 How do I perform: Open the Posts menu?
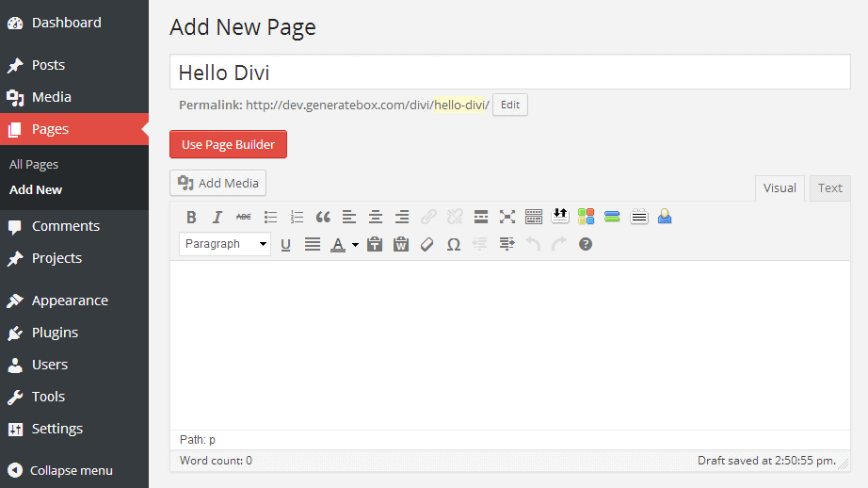tap(74, 65)
